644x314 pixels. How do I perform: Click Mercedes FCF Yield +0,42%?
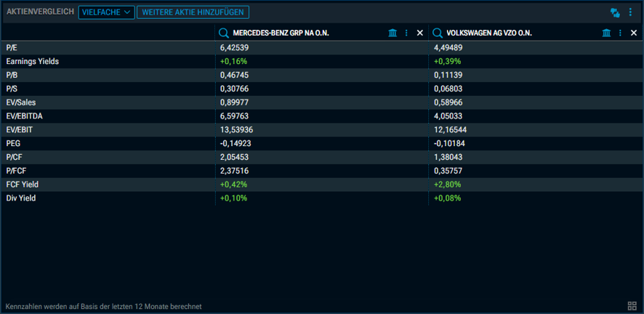[x=233, y=185]
